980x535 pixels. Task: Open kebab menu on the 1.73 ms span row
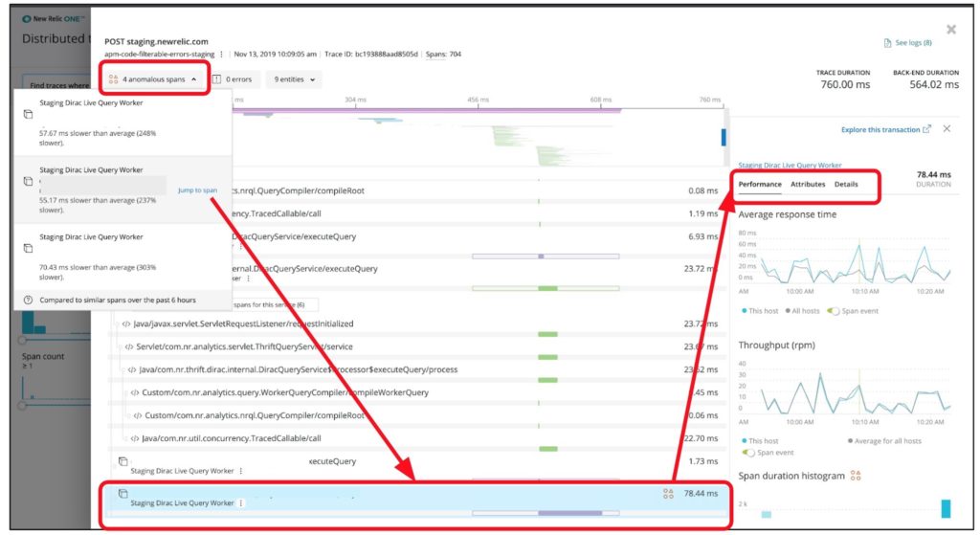click(x=241, y=471)
